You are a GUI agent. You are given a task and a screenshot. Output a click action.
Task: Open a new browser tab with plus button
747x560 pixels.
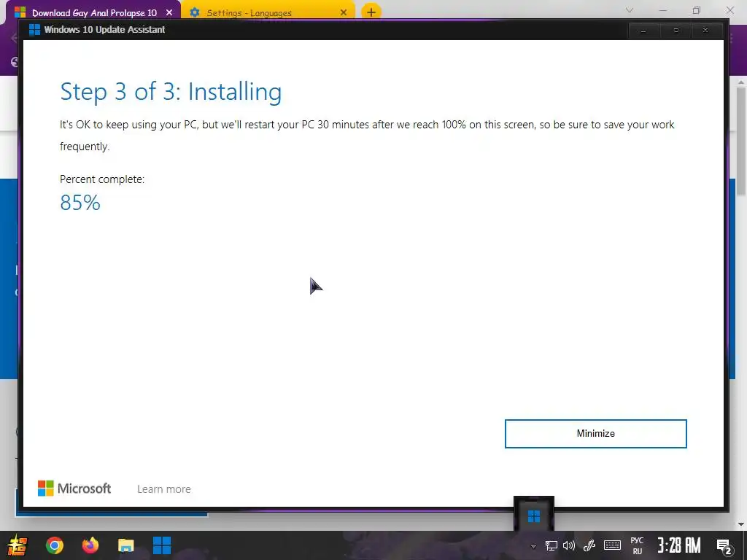tap(371, 12)
